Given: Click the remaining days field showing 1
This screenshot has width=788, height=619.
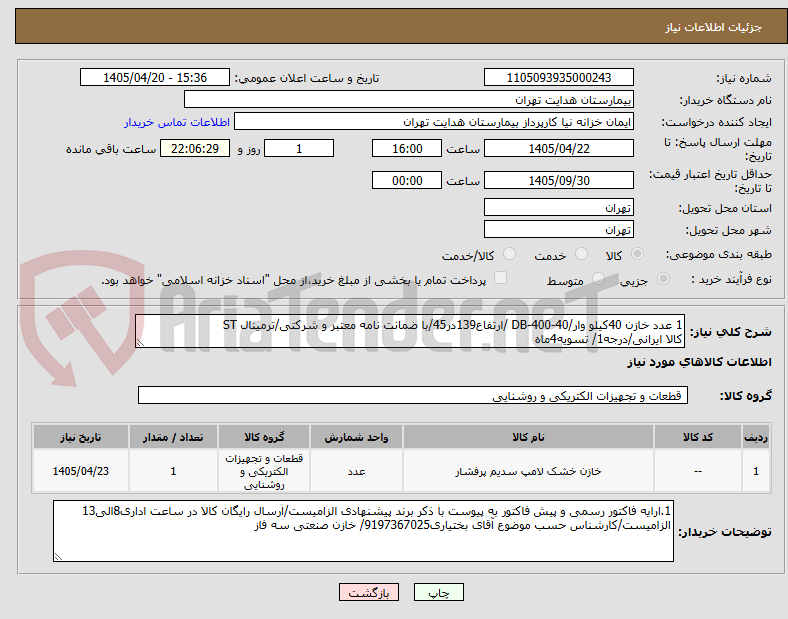Looking at the screenshot, I should click(299, 149).
